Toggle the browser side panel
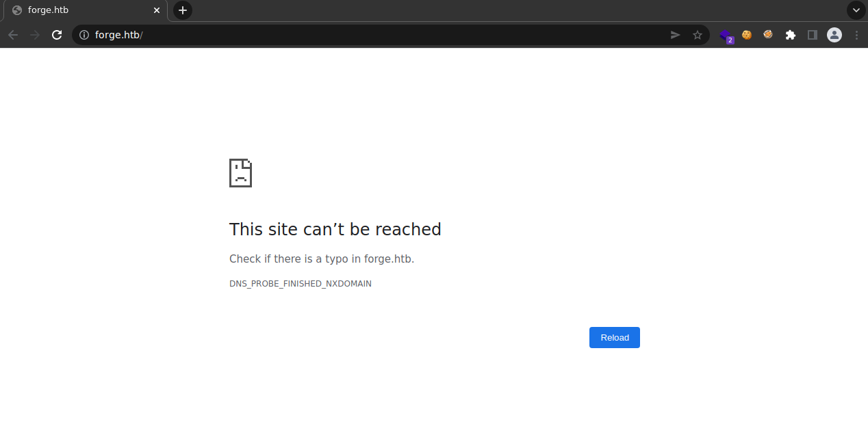The image size is (868, 435). [x=812, y=35]
